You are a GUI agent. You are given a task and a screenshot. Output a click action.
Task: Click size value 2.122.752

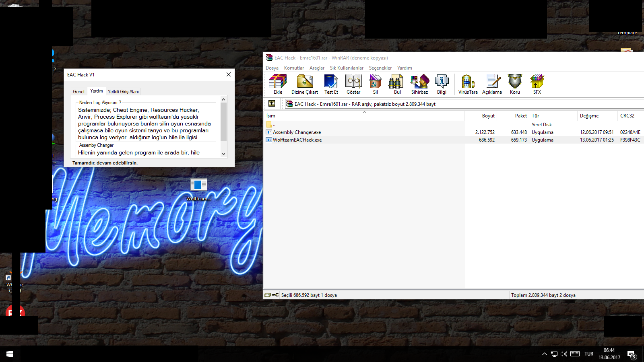coord(485,132)
